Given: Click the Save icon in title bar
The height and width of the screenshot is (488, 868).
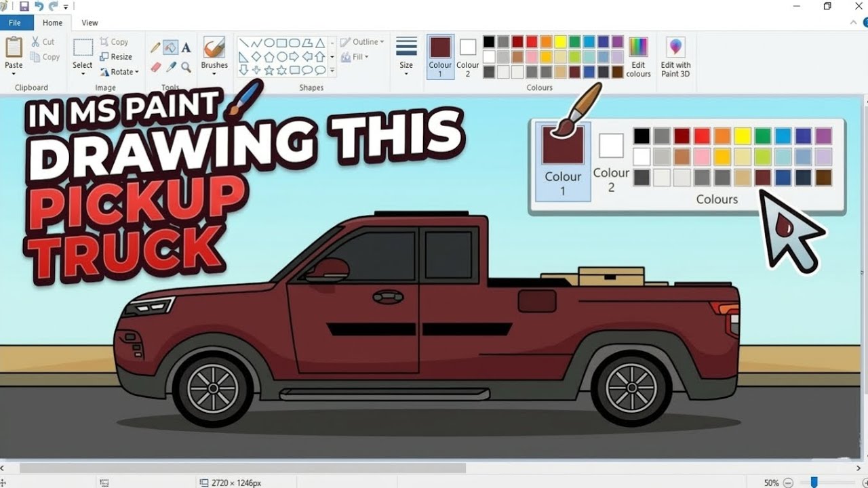Looking at the screenshot, I should pyautogui.click(x=24, y=6).
